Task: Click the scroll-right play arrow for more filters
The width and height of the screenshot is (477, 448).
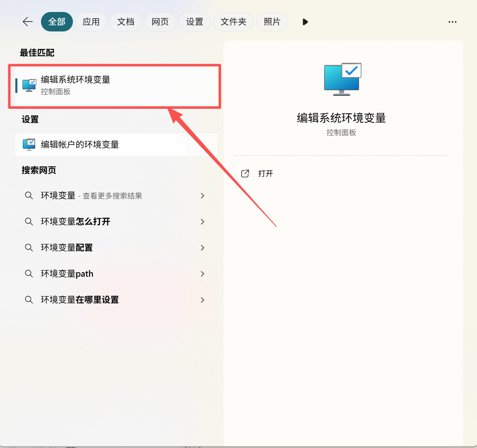Action: pyautogui.click(x=305, y=22)
